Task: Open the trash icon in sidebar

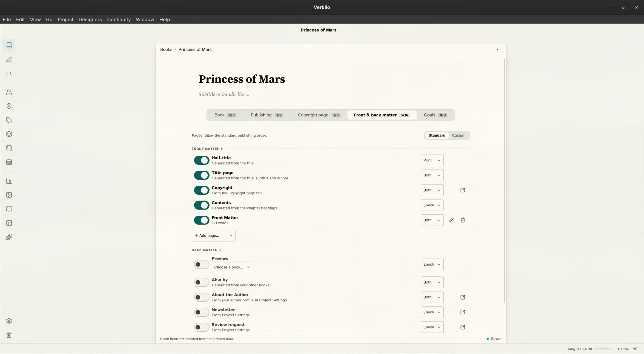Action: coord(9,335)
